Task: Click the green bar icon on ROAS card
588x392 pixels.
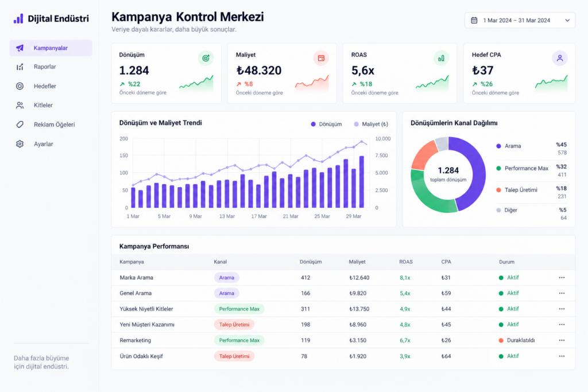Action: coord(441,58)
